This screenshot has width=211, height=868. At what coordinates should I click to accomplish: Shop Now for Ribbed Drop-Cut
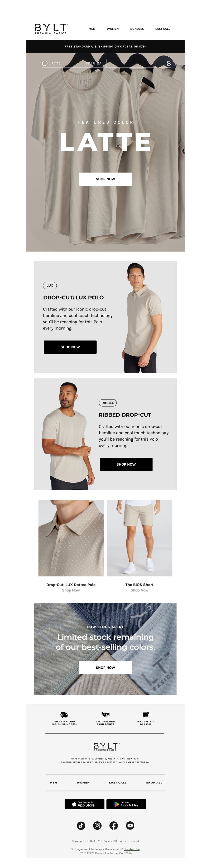coord(126,464)
